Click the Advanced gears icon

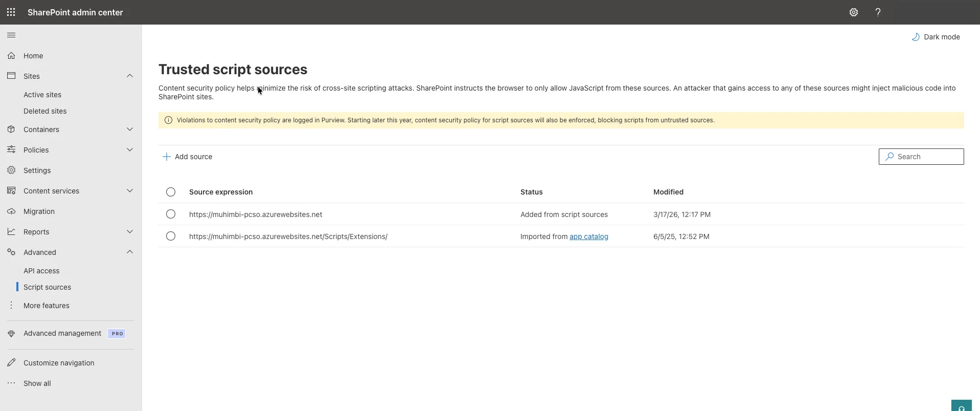[11, 252]
